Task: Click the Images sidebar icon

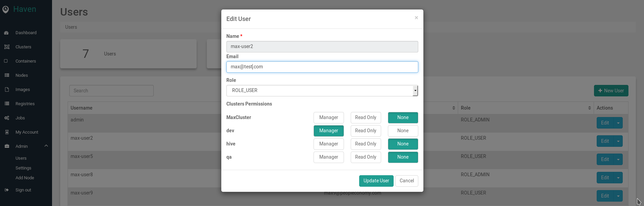Action: point(6,90)
